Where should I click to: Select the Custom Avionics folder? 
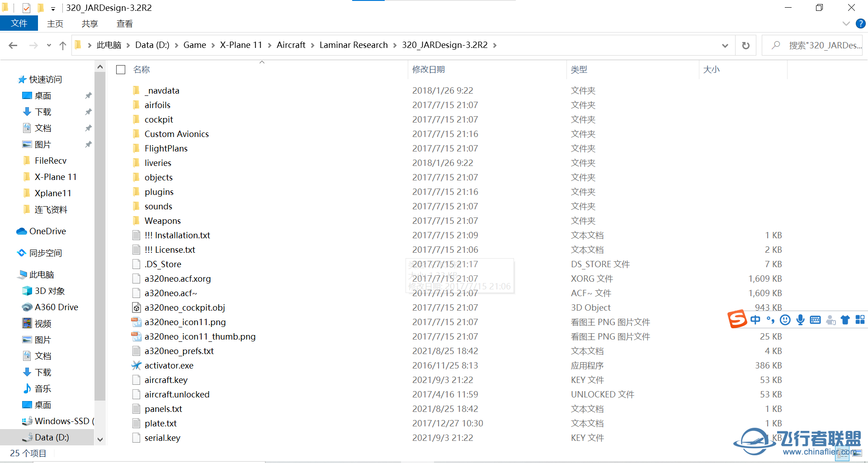point(177,134)
